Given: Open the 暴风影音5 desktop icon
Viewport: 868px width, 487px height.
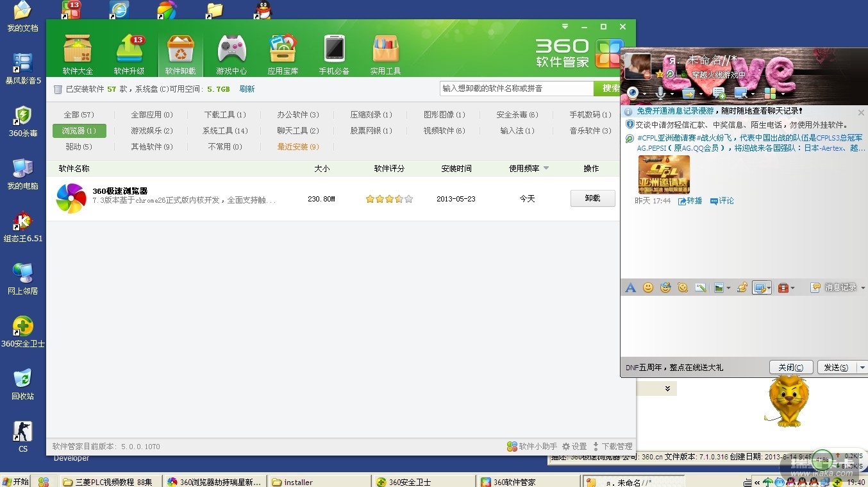Looking at the screenshot, I should coord(23,63).
